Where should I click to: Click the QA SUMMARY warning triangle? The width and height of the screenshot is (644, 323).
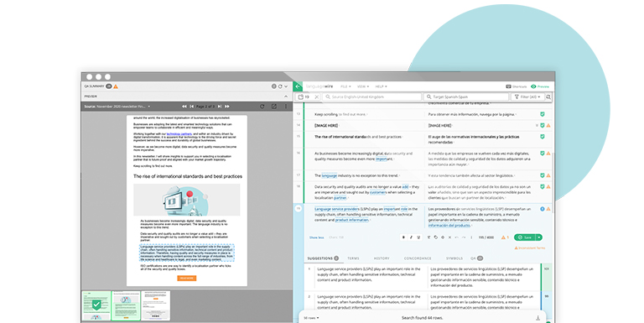click(116, 86)
